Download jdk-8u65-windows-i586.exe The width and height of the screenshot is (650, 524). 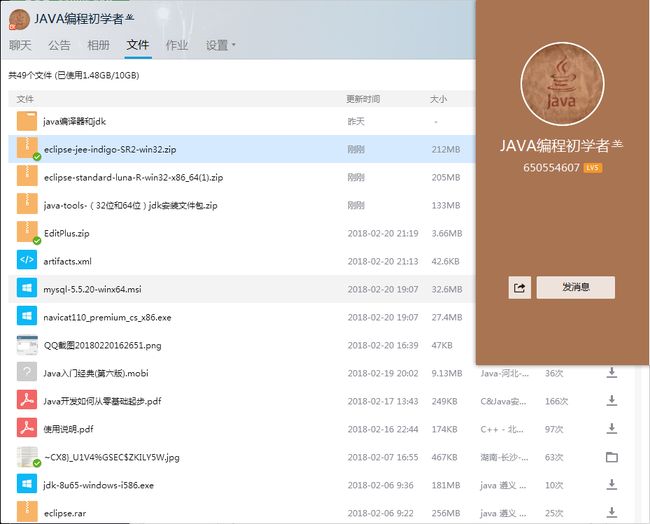tap(611, 485)
